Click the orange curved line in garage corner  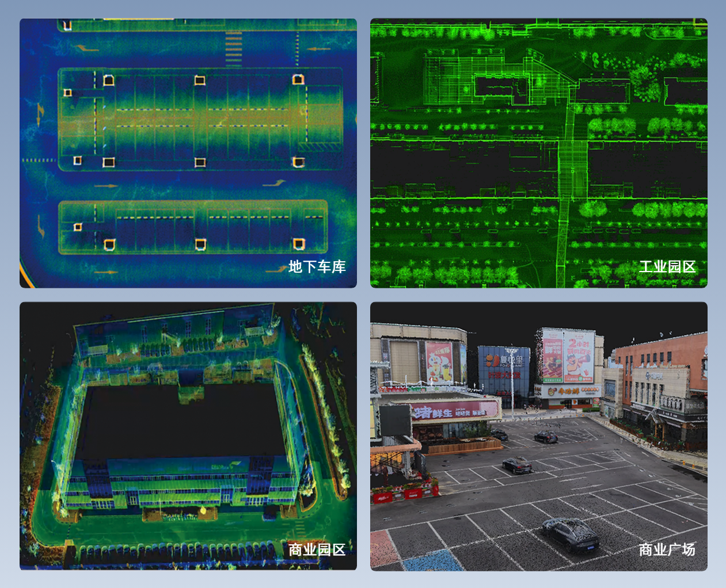(24, 272)
